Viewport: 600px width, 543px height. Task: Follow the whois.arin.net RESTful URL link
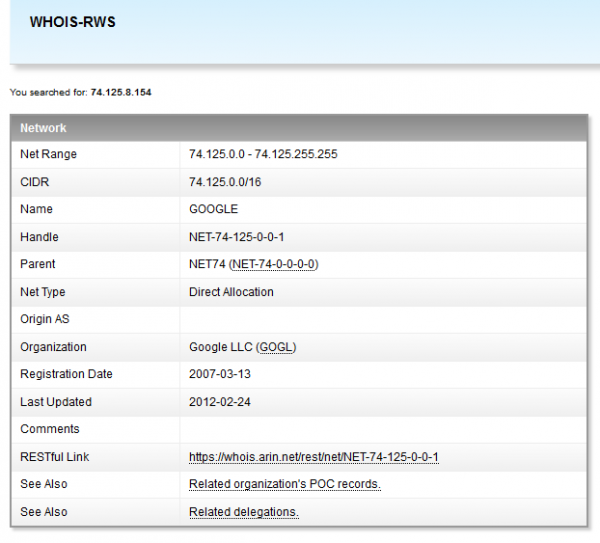[x=314, y=458]
